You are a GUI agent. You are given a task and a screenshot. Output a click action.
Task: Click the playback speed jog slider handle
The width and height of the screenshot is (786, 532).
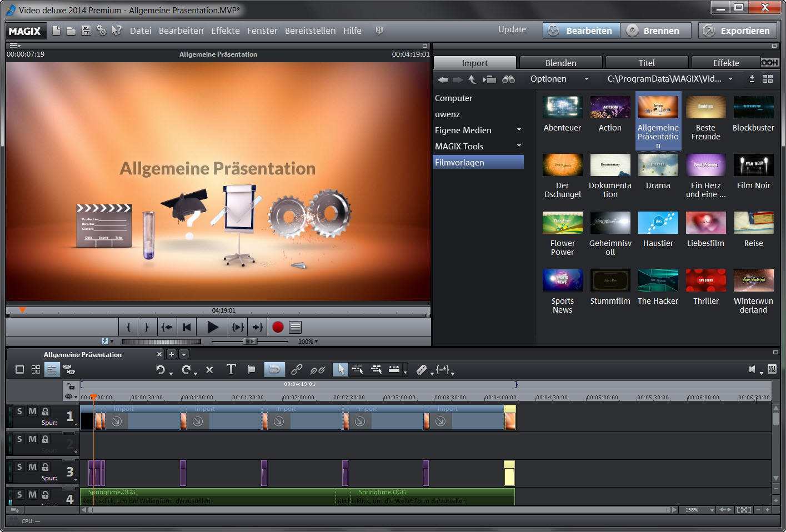[251, 341]
